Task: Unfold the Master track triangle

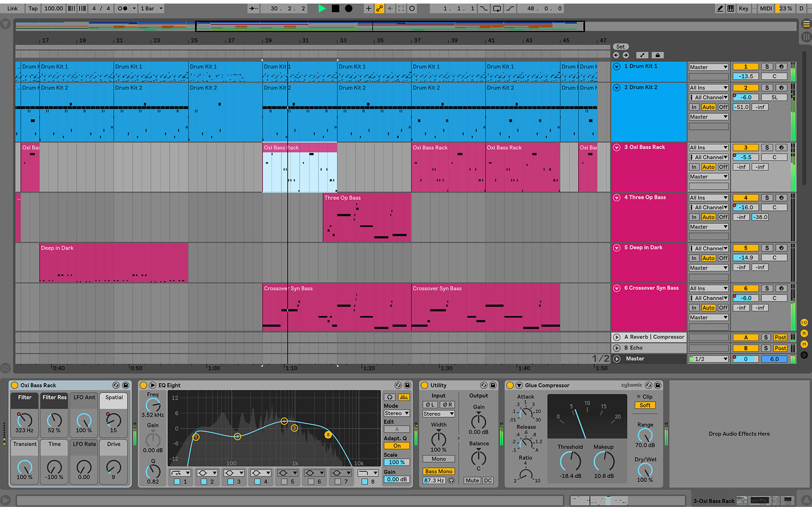Action: tap(617, 359)
